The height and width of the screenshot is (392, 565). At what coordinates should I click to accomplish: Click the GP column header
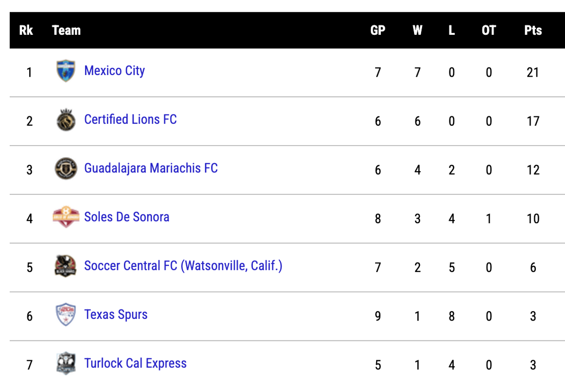378,30
